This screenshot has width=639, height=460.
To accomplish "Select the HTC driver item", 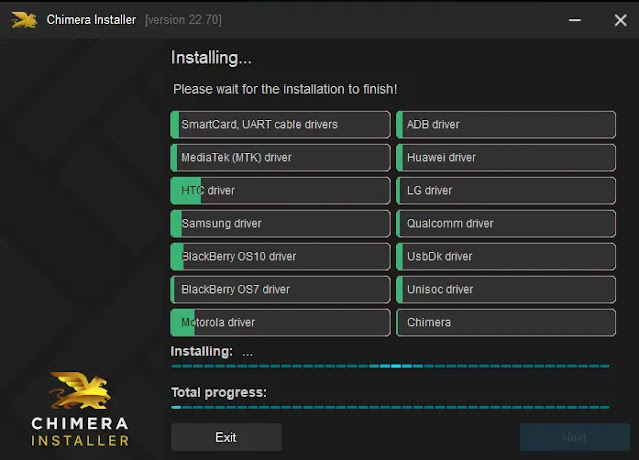I will (280, 191).
